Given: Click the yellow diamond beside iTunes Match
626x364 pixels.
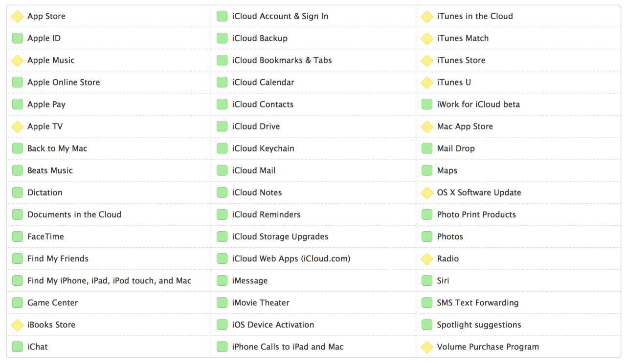Looking at the screenshot, I should pos(427,39).
